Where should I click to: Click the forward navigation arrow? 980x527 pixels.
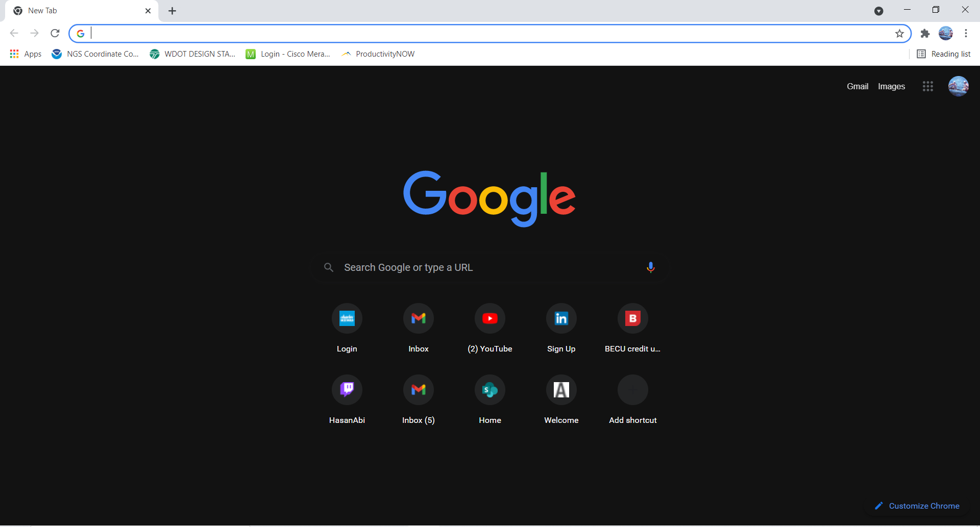pyautogui.click(x=34, y=34)
